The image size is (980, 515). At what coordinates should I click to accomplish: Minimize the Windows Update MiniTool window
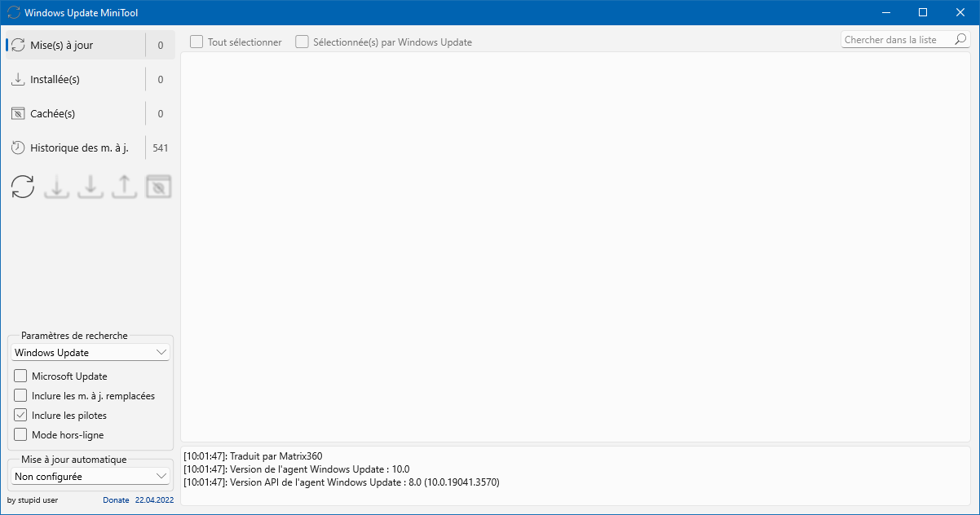[886, 12]
